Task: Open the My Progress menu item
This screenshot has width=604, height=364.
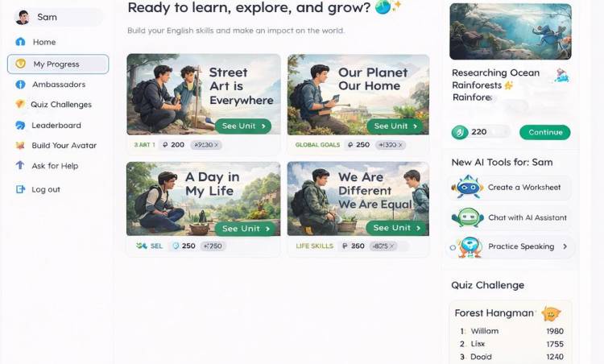Action: click(58, 64)
